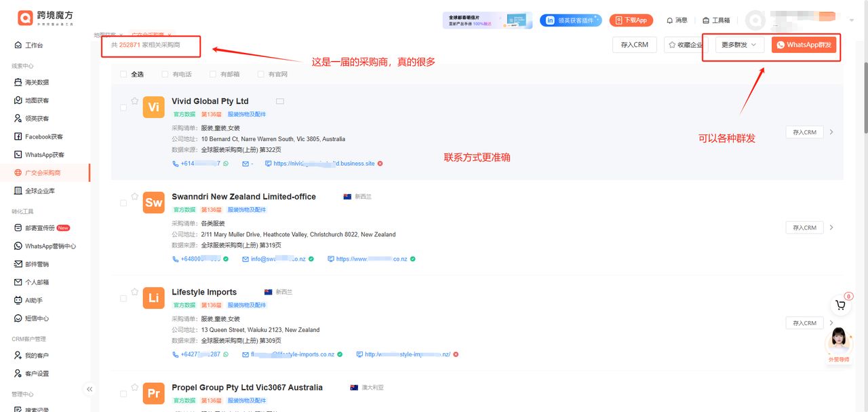Expand Lifestyle Imports row with right chevron
The height and width of the screenshot is (412, 868).
point(832,323)
